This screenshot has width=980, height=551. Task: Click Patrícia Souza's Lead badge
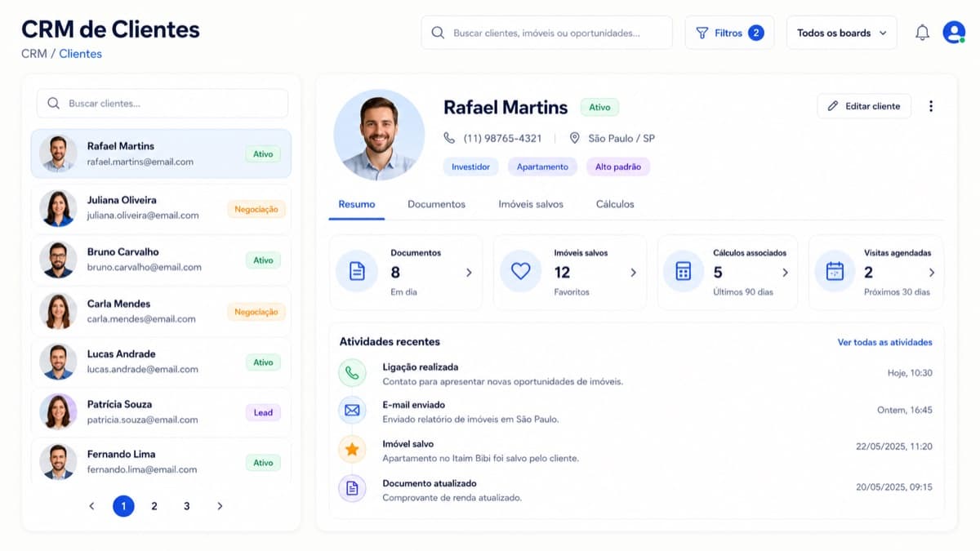click(x=263, y=412)
